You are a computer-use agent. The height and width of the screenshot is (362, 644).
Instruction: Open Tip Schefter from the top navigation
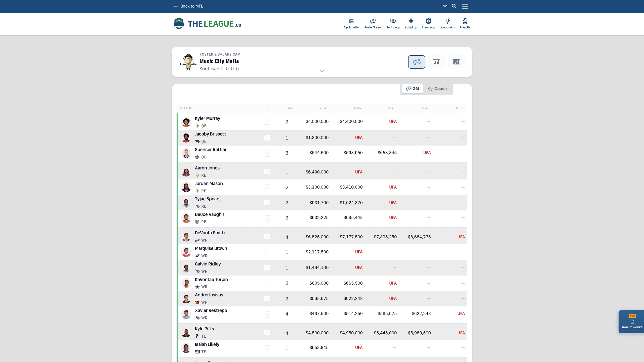coord(351,24)
